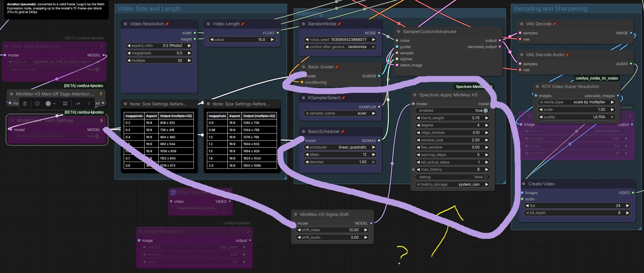Screen dimensions: 644x273
Task: Open the history_storage dropdown
Action: coord(452,184)
